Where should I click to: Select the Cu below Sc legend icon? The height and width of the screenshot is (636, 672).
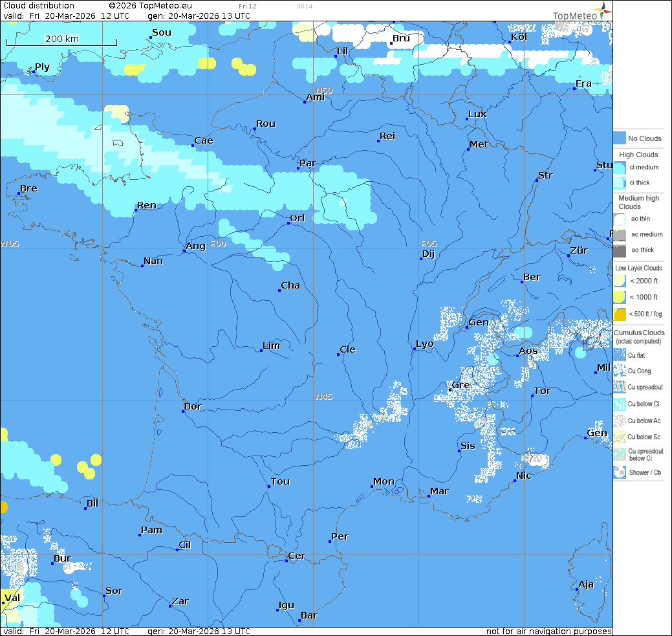620,437
